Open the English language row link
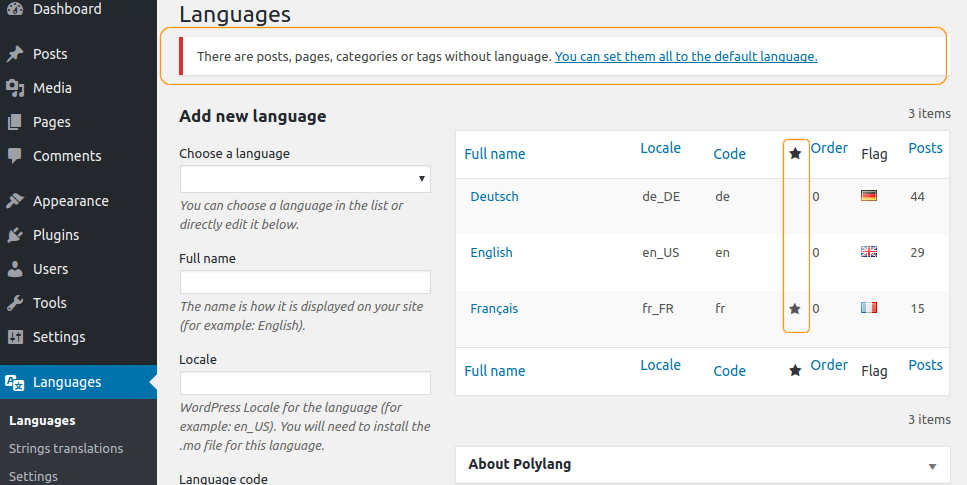967x485 pixels. tap(491, 252)
